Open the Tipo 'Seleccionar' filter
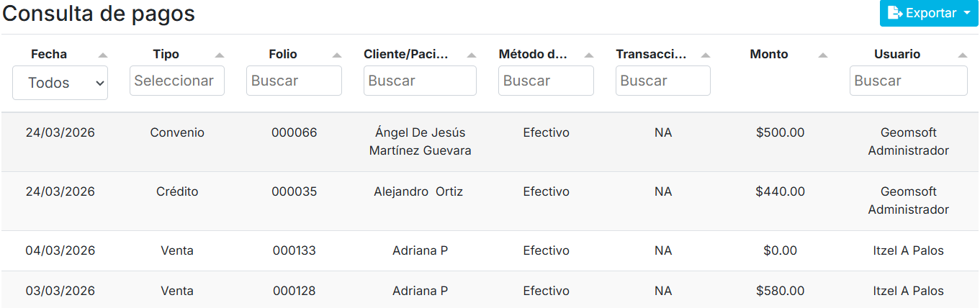Viewport: 980px width, 308px height. pos(177,81)
